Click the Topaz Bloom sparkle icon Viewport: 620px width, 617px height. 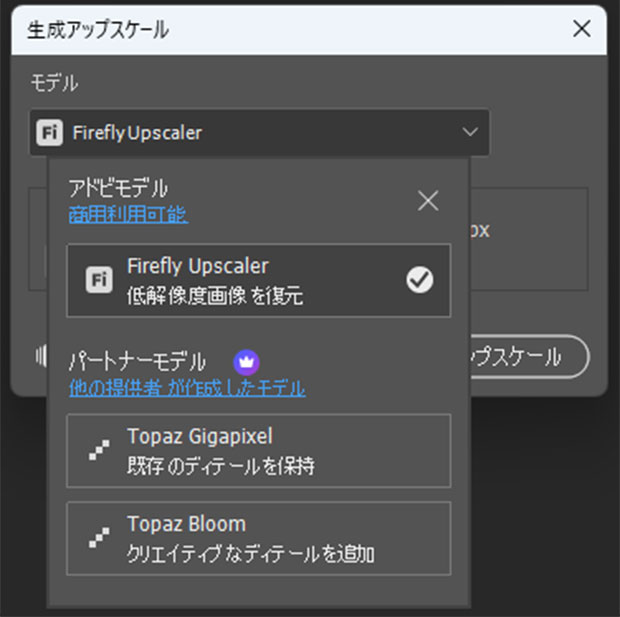point(97,538)
